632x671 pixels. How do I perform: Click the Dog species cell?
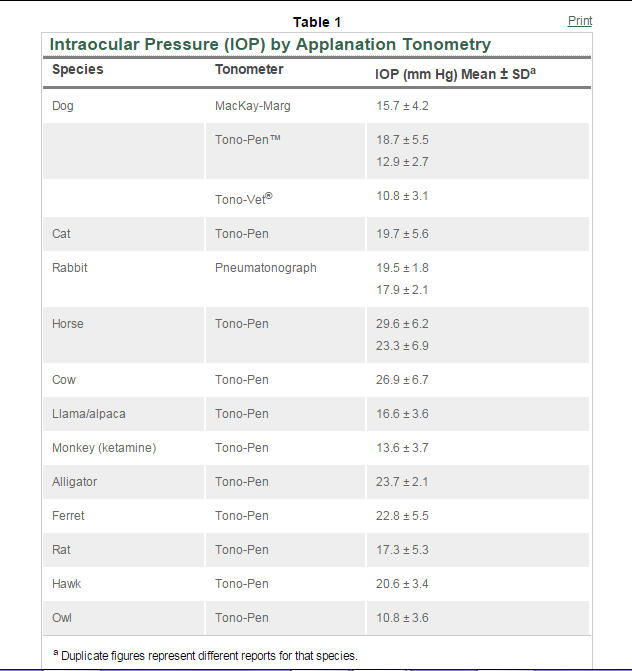[63, 106]
